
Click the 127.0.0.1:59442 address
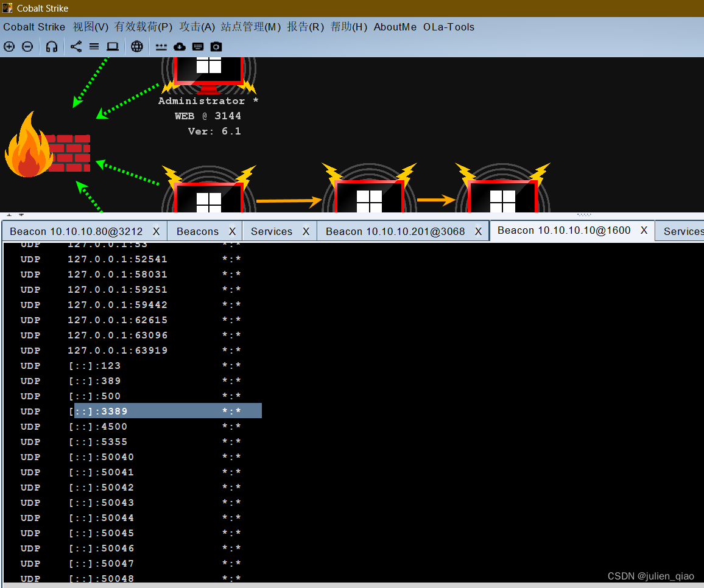click(117, 305)
